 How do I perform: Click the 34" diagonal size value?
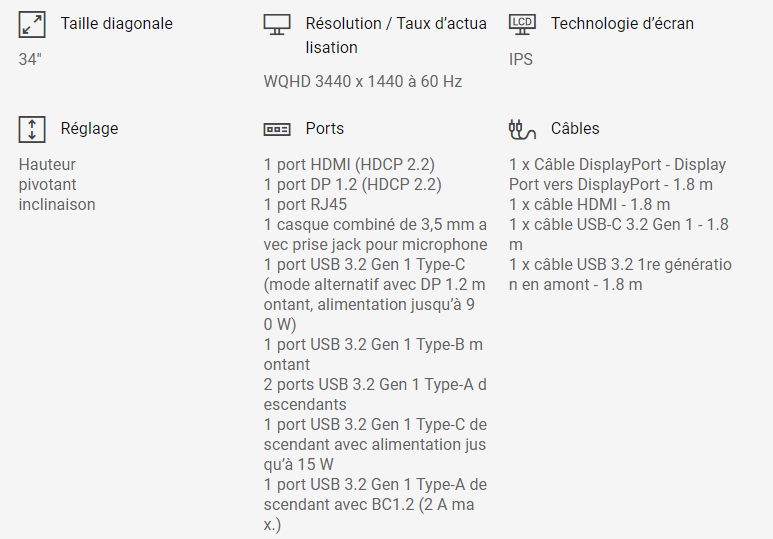point(30,59)
